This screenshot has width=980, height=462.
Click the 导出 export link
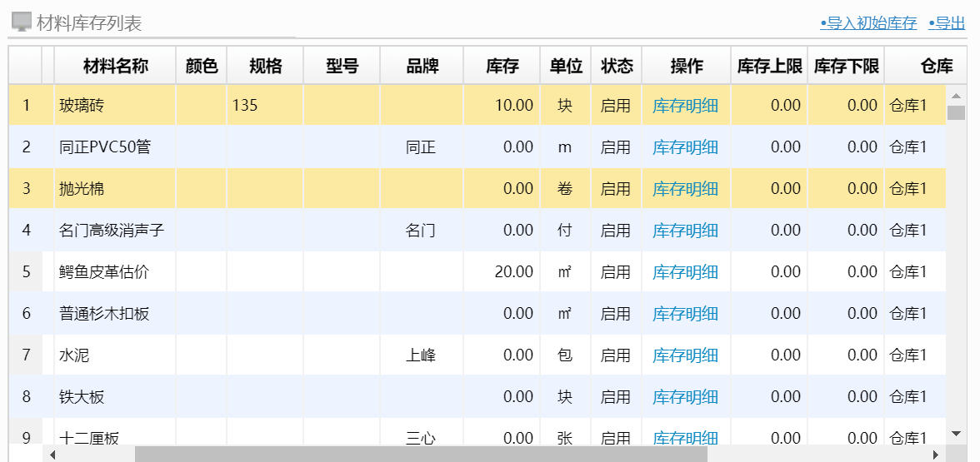[x=947, y=23]
